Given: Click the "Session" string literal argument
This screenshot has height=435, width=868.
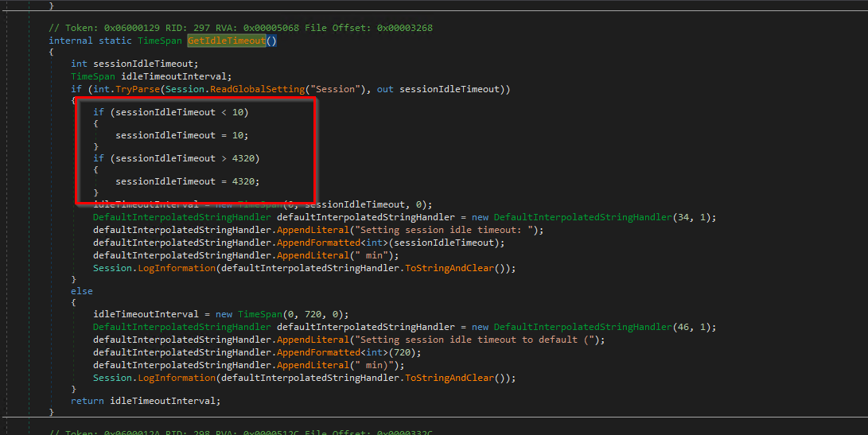Looking at the screenshot, I should (336, 89).
